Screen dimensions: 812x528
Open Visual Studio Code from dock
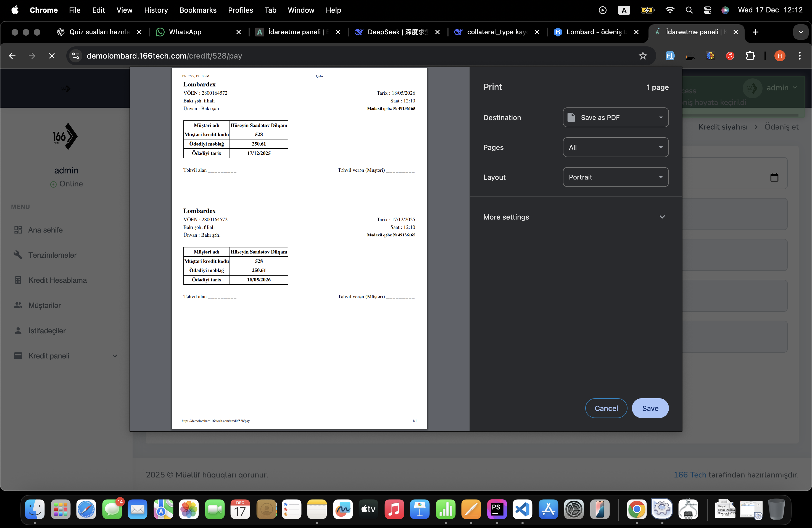click(x=522, y=509)
